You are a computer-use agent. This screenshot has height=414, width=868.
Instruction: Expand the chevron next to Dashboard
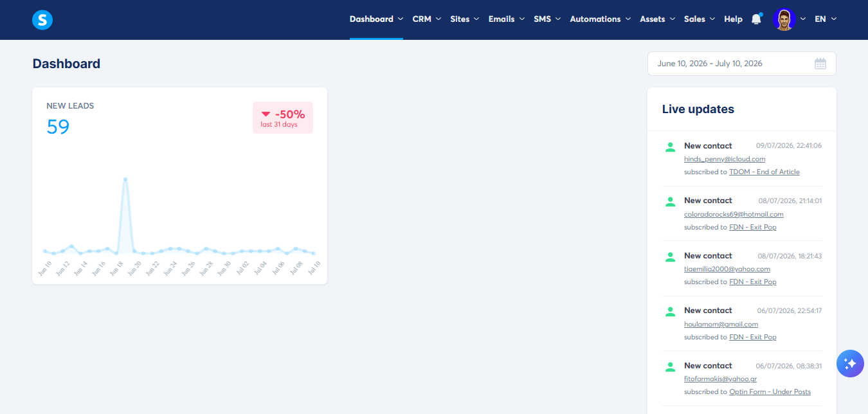coord(401,19)
